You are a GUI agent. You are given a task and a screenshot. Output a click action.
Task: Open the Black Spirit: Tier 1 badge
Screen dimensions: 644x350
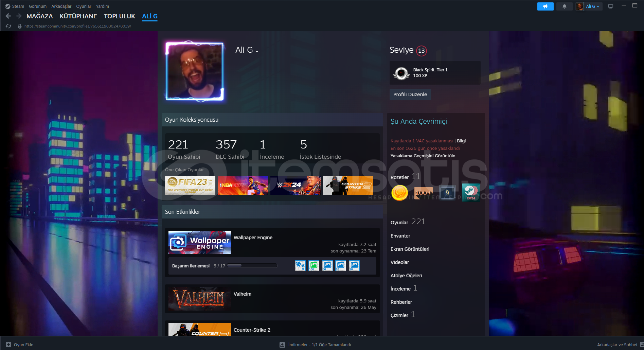point(435,73)
